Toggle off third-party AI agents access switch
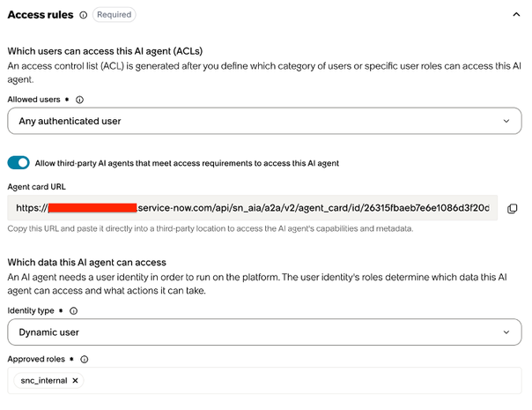Screen dimensions: 532x410 18,163
